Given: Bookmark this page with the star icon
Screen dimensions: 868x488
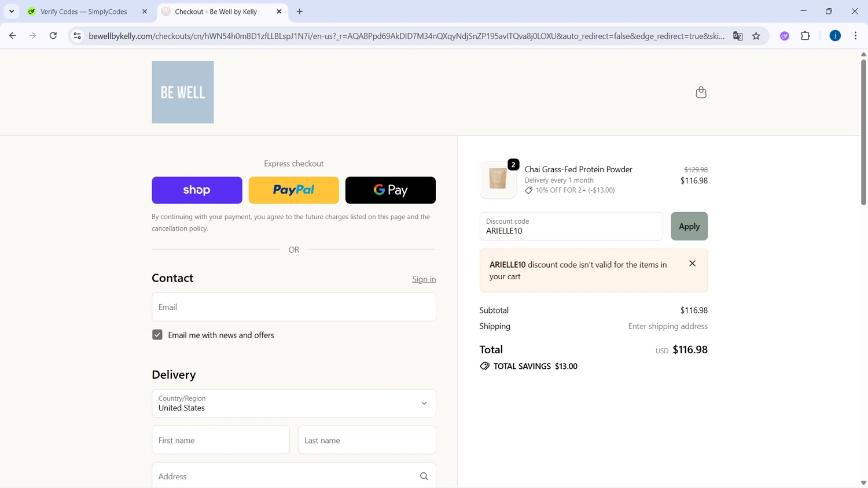Looking at the screenshot, I should tap(756, 36).
